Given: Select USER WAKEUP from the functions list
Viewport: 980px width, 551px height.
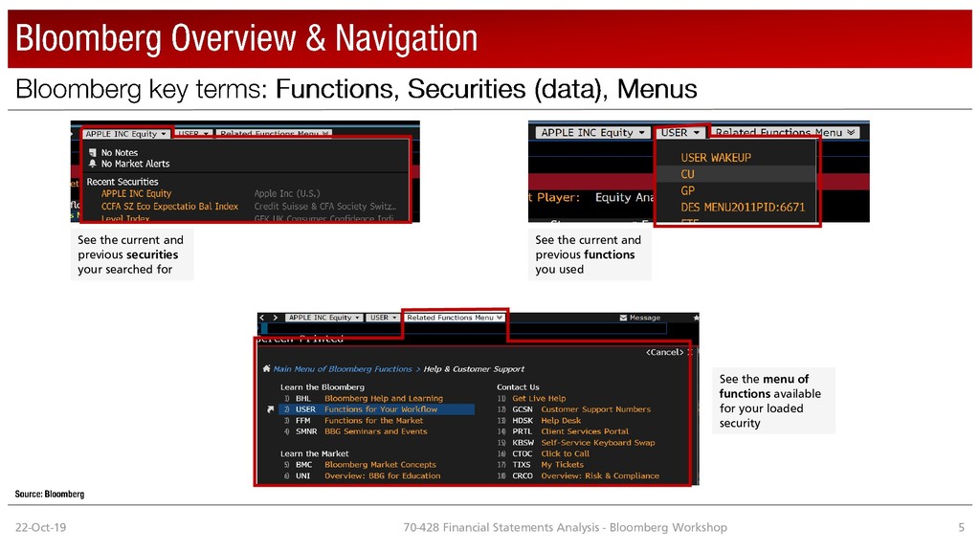Looking at the screenshot, I should tap(716, 158).
